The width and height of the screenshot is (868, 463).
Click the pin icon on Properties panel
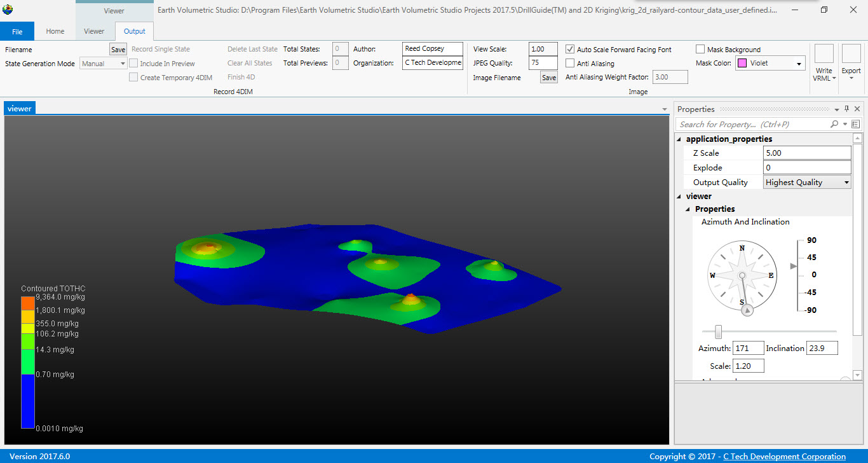[x=846, y=109]
